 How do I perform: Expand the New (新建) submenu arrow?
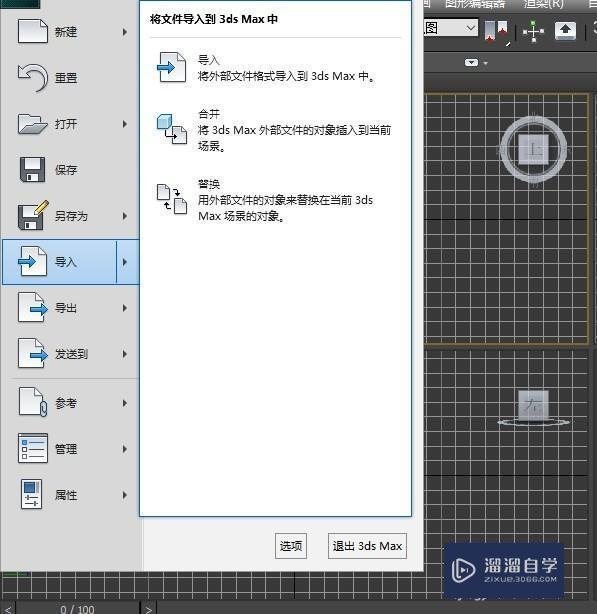tap(125, 32)
